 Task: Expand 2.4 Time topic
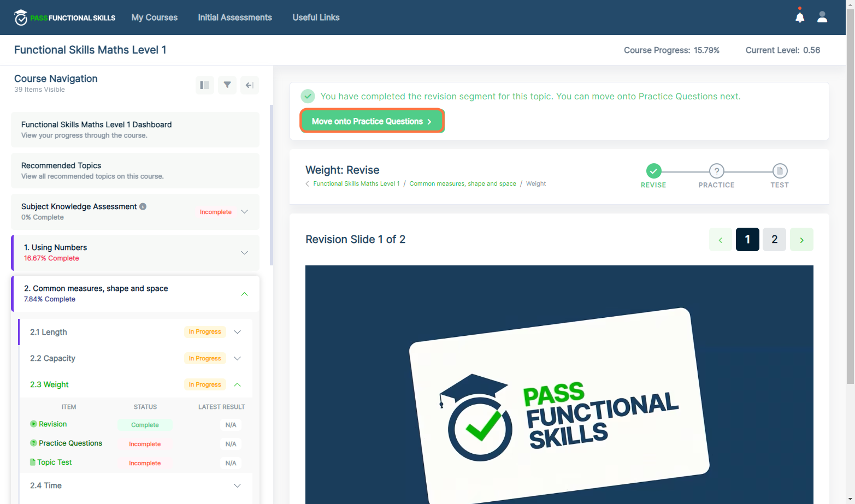pos(238,485)
